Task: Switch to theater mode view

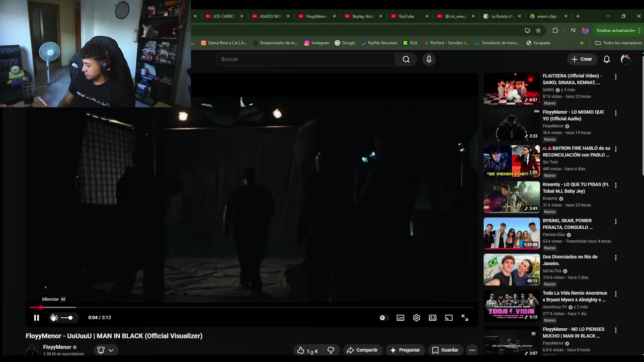Action: pyautogui.click(x=433, y=318)
